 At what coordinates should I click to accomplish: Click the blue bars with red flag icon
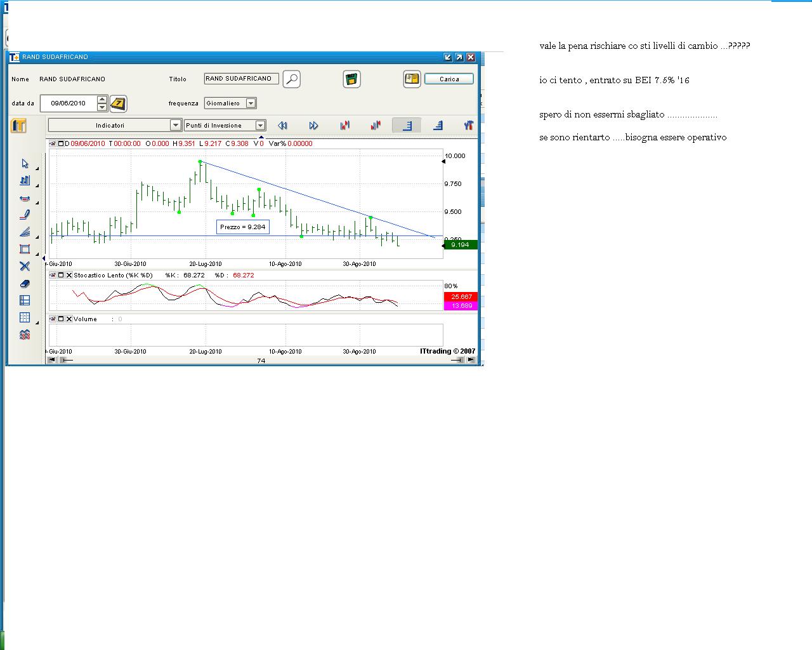click(344, 125)
